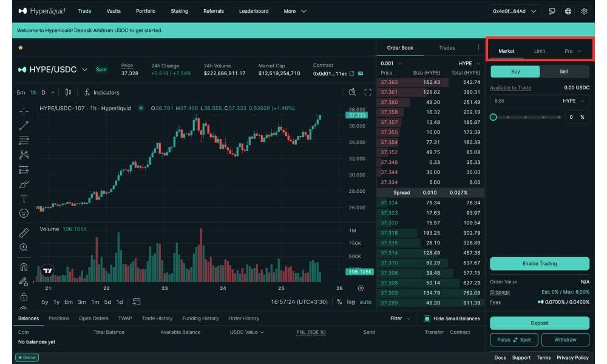Image resolution: width=607 pixels, height=364 pixels.
Task: Switch between Perps and Spot transfer
Action: click(x=514, y=340)
